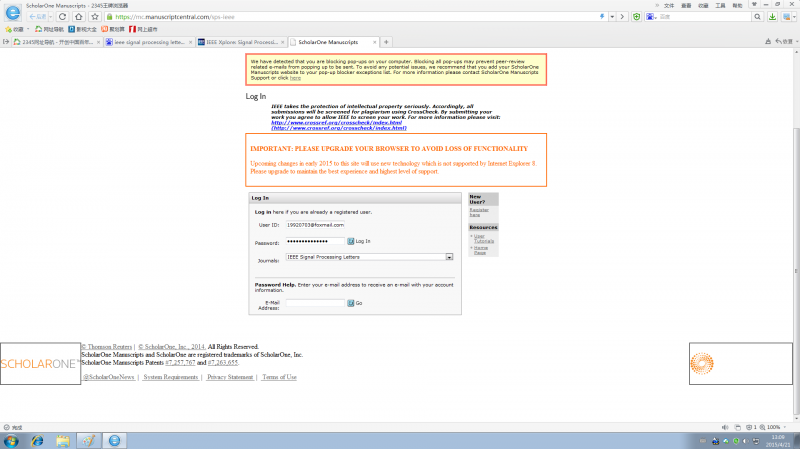Click the blue lightning speed-mode icon
The height and width of the screenshot is (449, 800).
pyautogui.click(x=602, y=17)
